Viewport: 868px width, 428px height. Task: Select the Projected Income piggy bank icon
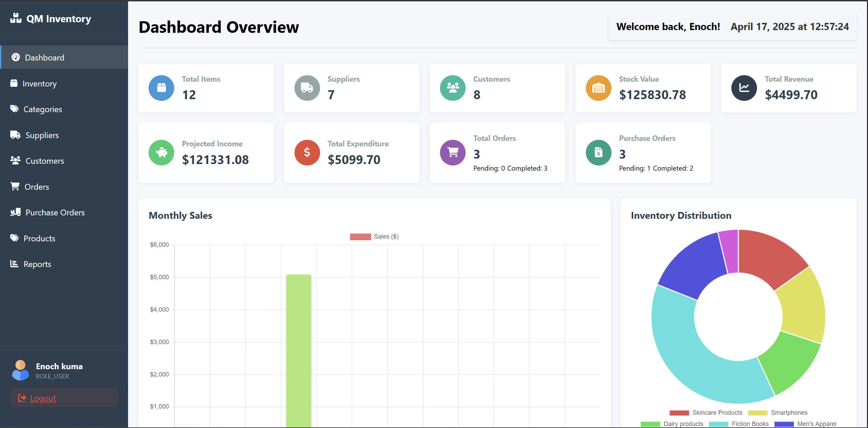pyautogui.click(x=161, y=152)
